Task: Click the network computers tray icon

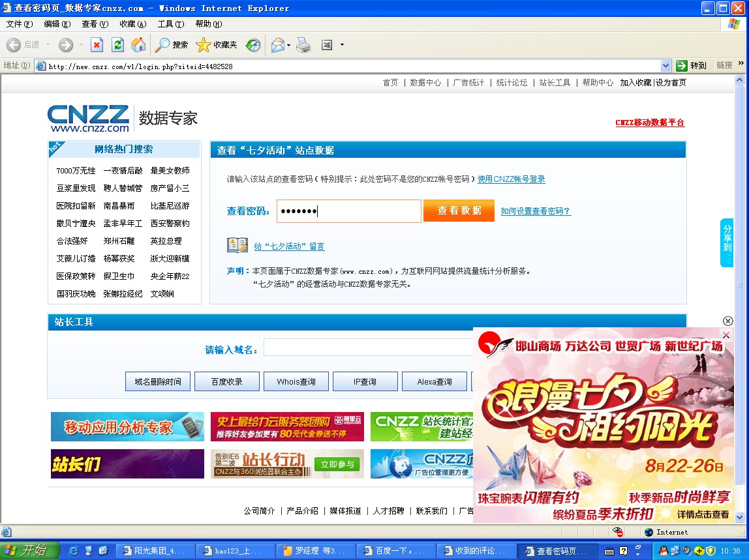Action: (x=675, y=551)
